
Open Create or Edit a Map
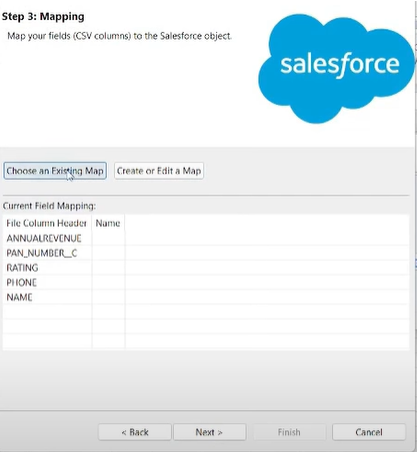159,171
